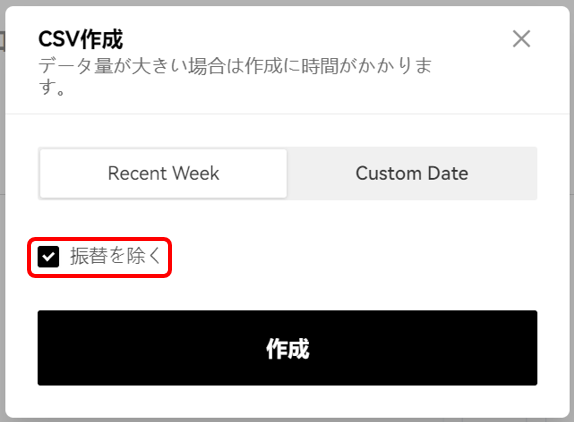Disable the exclude-transfers option
The width and height of the screenshot is (574, 422).
(x=48, y=257)
